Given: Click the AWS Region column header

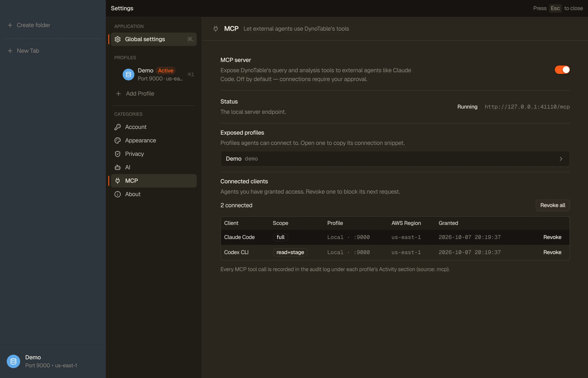Looking at the screenshot, I should point(406,223).
